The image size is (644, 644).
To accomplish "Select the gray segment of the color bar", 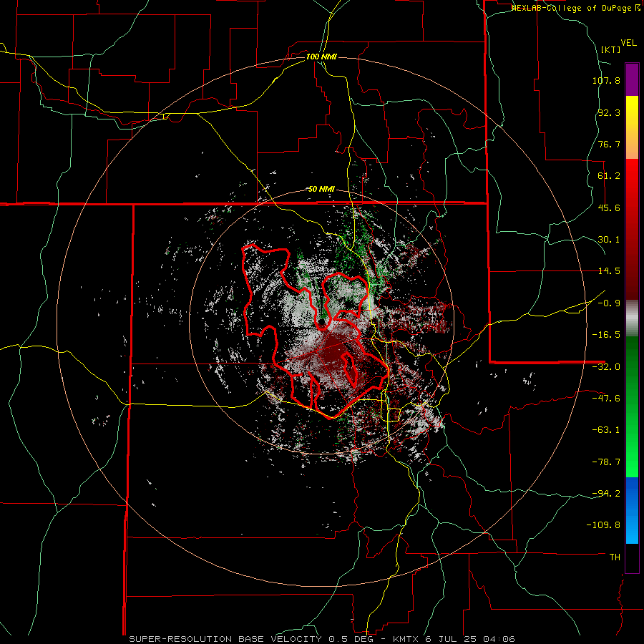I will click(x=632, y=318).
